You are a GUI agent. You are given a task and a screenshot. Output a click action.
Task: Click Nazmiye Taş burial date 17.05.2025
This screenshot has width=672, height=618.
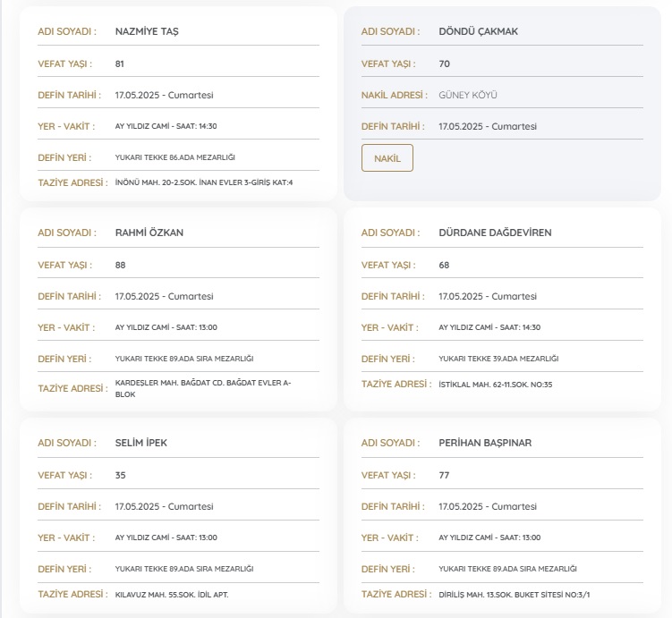pos(164,95)
